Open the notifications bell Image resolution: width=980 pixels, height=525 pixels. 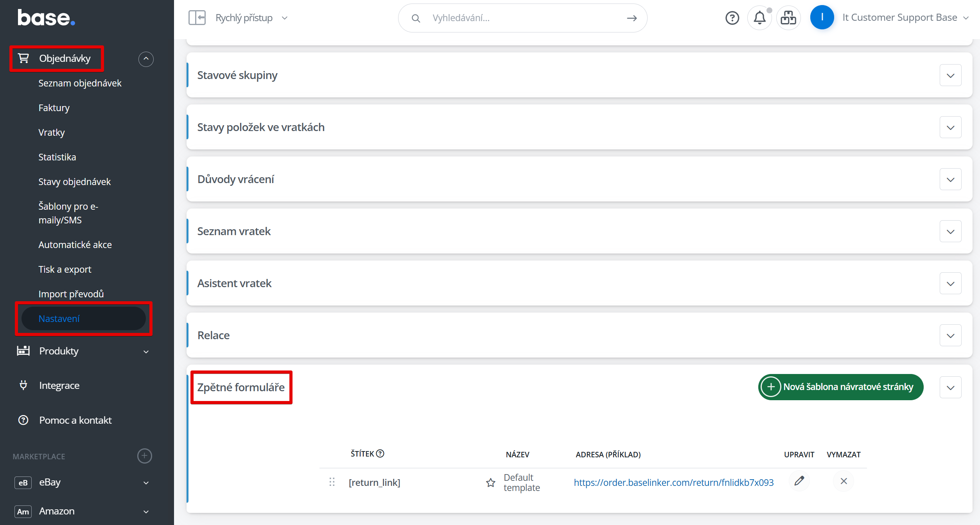[x=759, y=18]
